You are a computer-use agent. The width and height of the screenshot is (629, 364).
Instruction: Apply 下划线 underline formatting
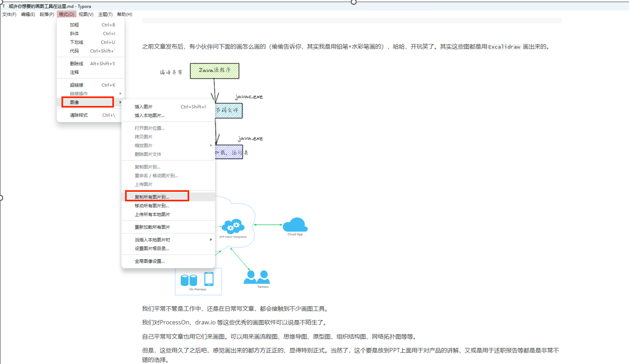(91, 42)
